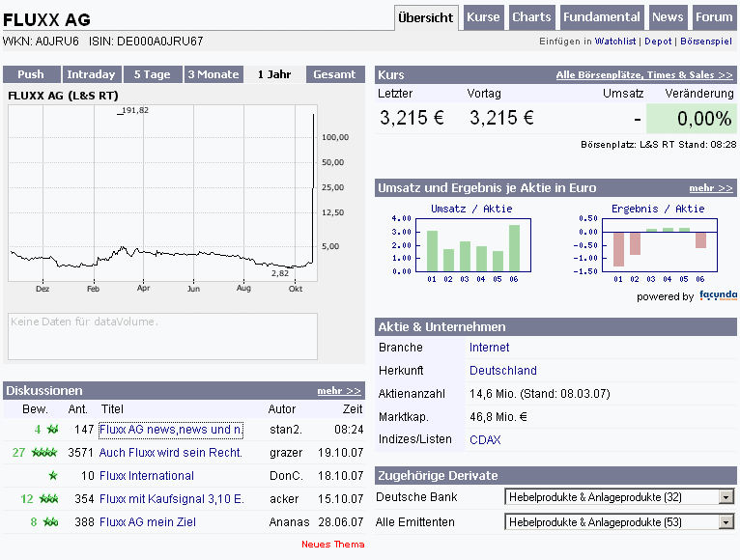Click star rating of Kaufsignal thread
The image size is (740, 560).
(x=49, y=498)
